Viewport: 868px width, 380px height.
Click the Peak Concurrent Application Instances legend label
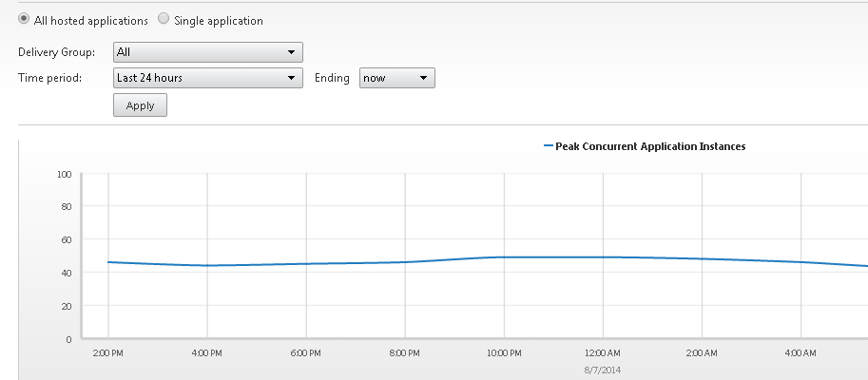point(649,146)
